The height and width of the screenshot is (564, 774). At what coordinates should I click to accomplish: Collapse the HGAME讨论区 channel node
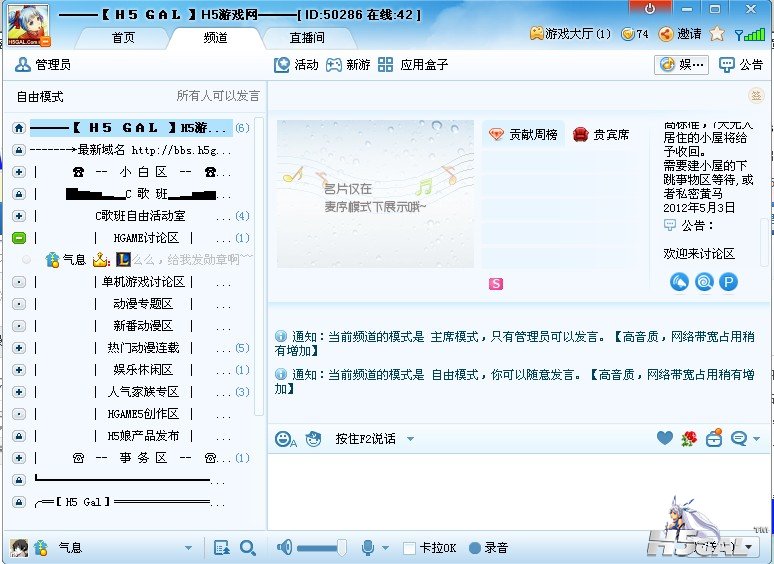pos(19,238)
